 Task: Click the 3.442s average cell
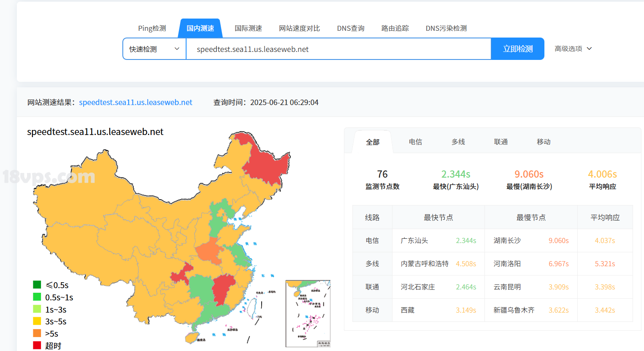pos(605,310)
